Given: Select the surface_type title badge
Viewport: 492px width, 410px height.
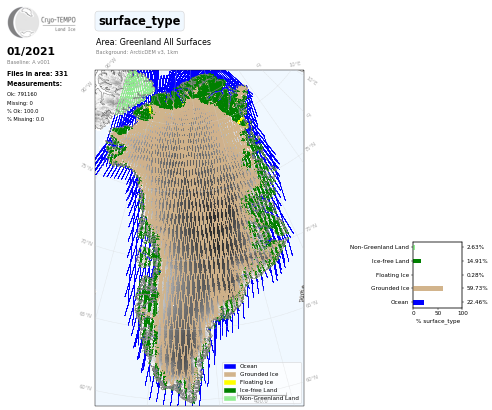Looking at the screenshot, I should tap(140, 21).
